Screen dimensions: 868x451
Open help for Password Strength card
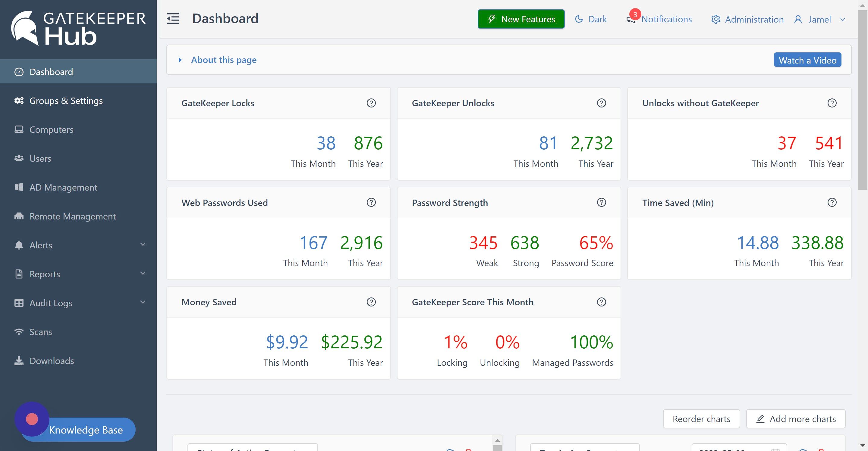pyautogui.click(x=602, y=202)
